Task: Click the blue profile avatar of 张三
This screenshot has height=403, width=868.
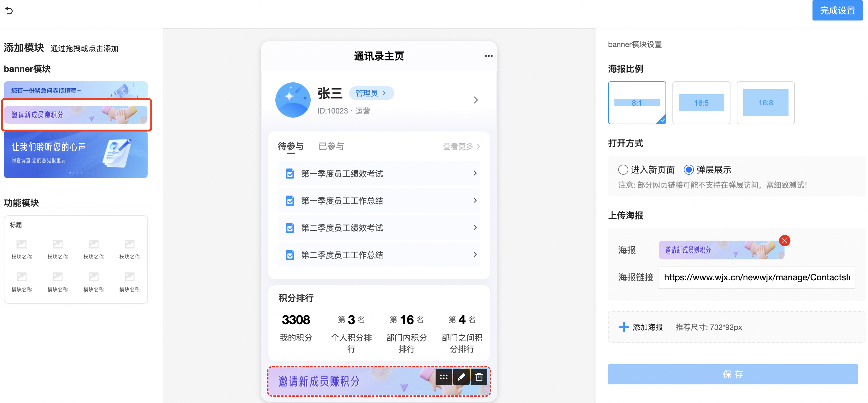Action: [292, 100]
